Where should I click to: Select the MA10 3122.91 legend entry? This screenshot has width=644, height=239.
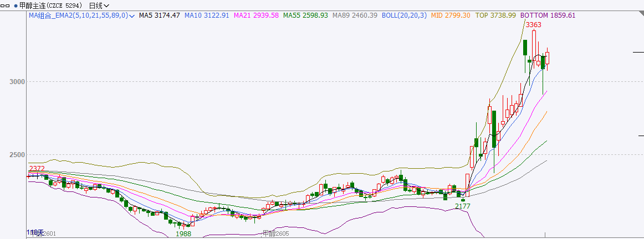coord(207,15)
